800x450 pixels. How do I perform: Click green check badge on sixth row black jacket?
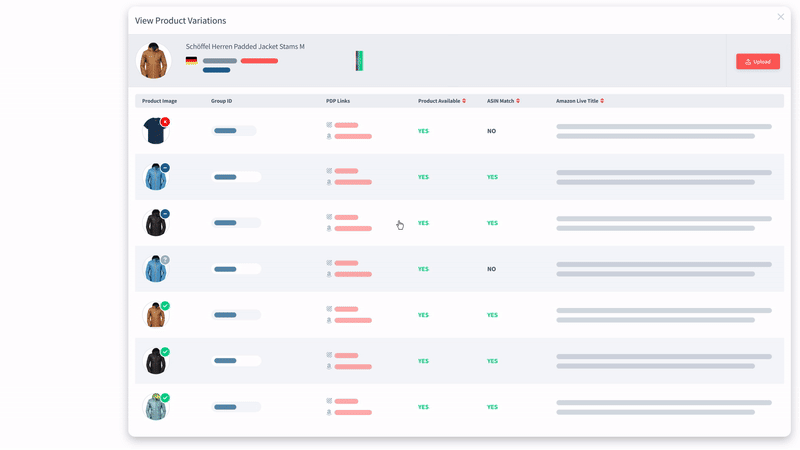pyautogui.click(x=165, y=352)
